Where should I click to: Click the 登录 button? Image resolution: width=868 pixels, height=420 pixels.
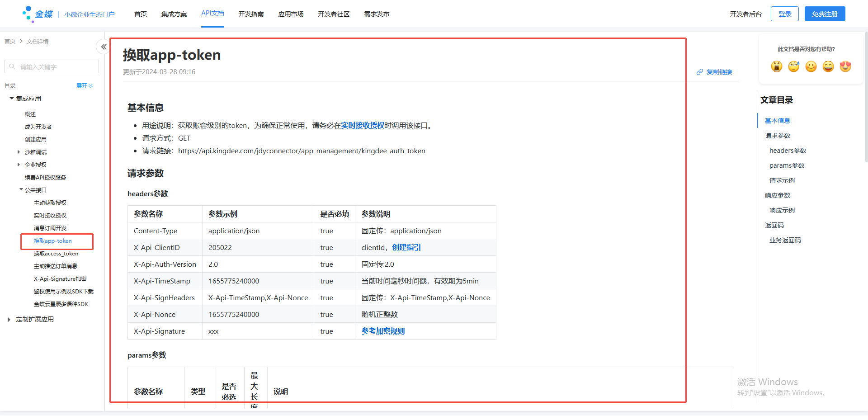point(784,14)
